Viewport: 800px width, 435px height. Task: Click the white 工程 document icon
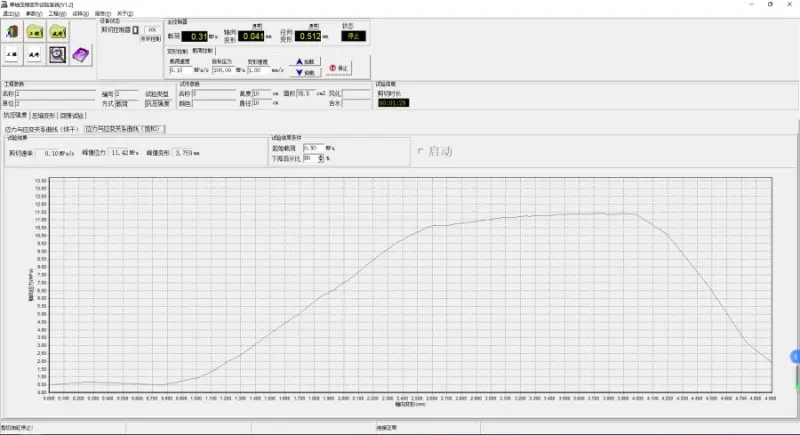click(12, 54)
